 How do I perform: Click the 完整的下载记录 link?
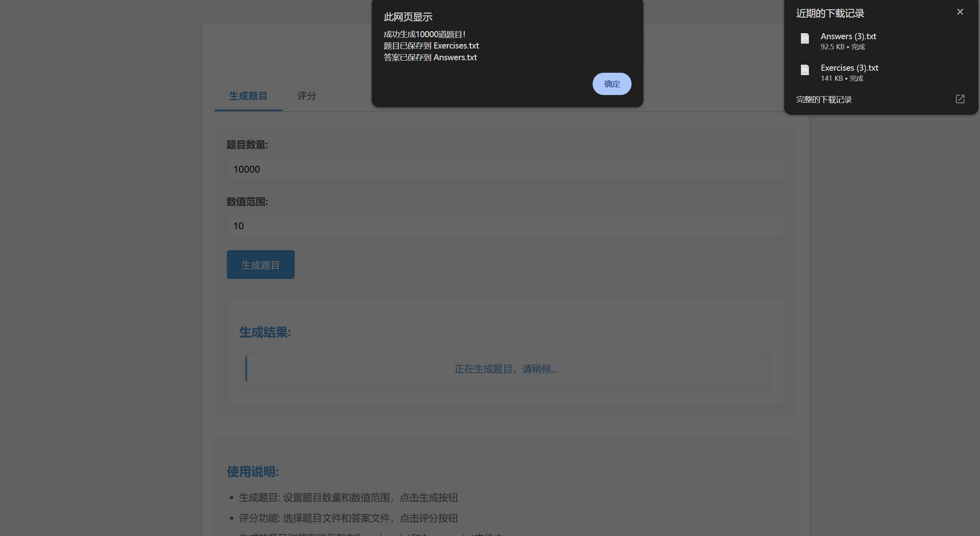(x=823, y=99)
